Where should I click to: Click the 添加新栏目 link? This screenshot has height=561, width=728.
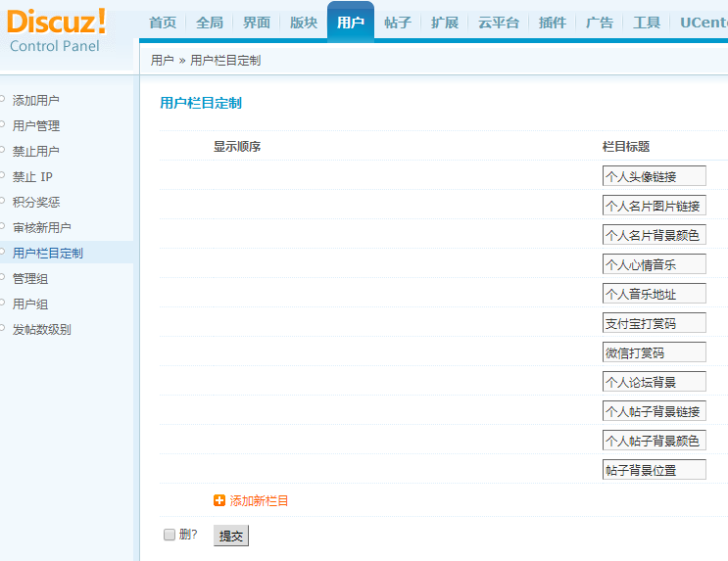[x=259, y=500]
